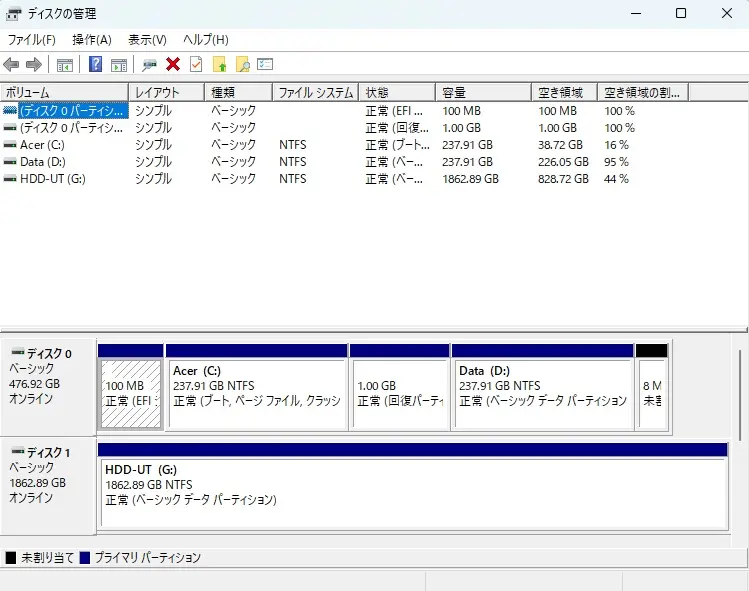Image resolution: width=749 pixels, height=591 pixels.
Task: Click the Forward arrow toolbar icon
Action: (33, 64)
